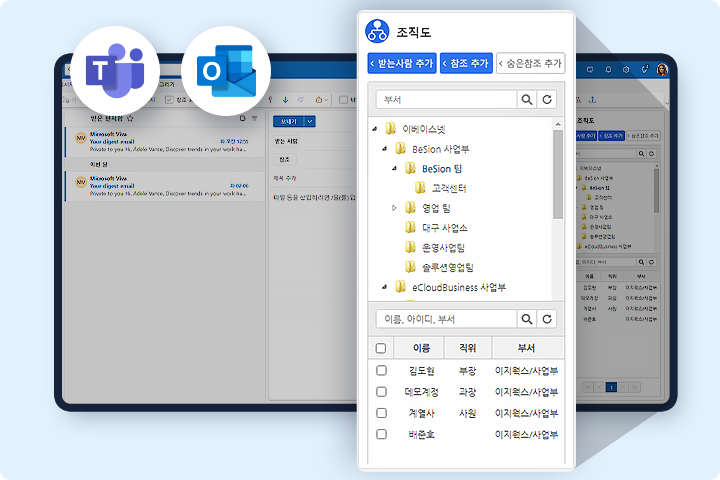Open the inbox filter icon

pyautogui.click(x=254, y=119)
